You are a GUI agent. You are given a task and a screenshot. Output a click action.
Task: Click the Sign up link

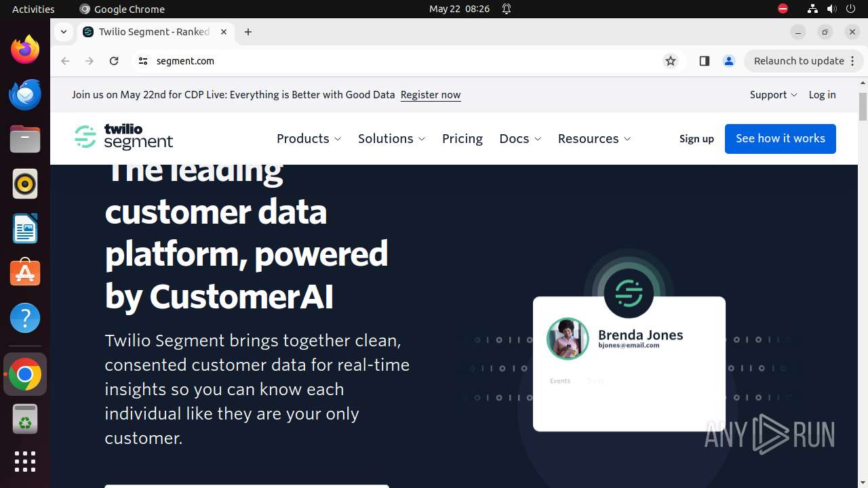(x=696, y=138)
